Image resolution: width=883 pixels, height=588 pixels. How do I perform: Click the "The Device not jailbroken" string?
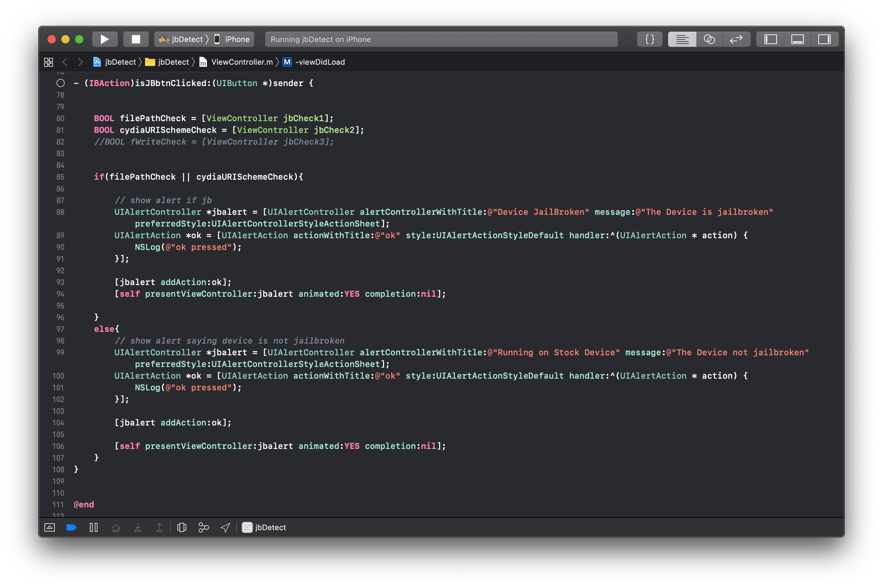tap(737, 353)
